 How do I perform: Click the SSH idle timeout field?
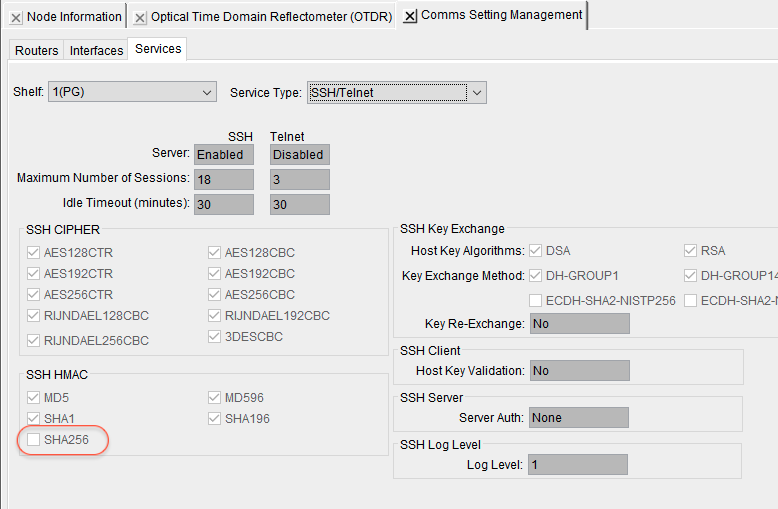point(224,204)
